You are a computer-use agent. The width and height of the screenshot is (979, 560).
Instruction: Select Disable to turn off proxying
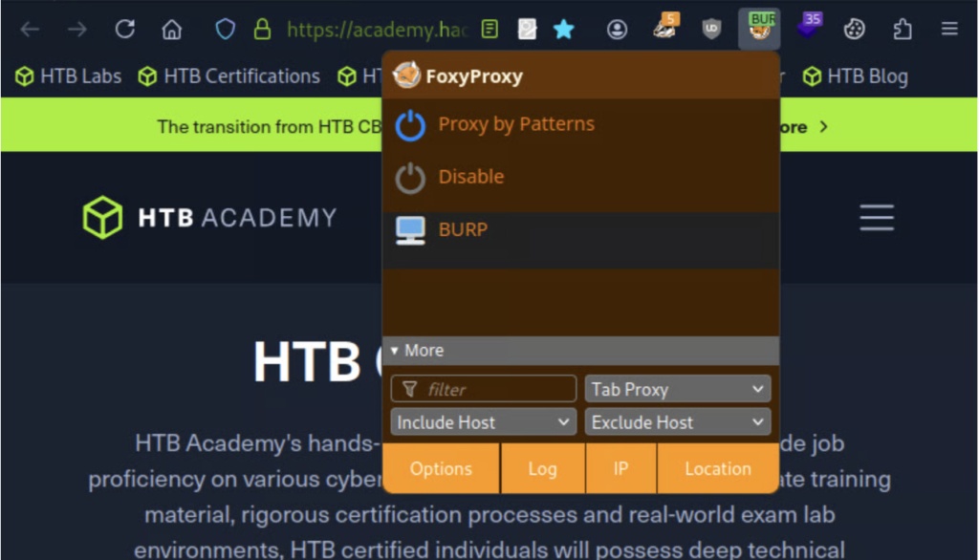coord(470,177)
